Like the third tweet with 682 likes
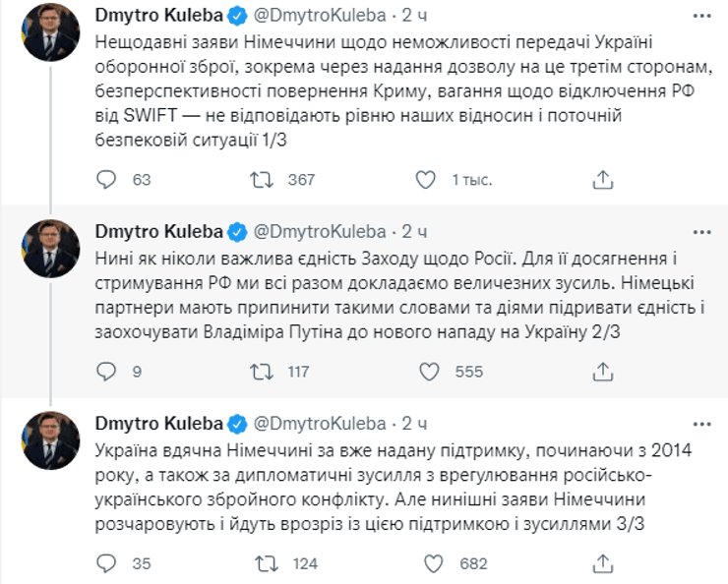The height and width of the screenshot is (584, 728). (x=429, y=563)
